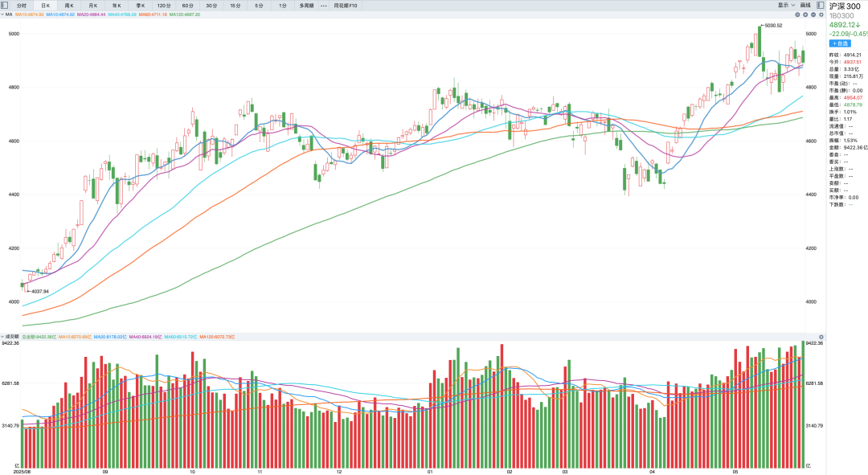
Task: Click volume MA40:6924.18亿 legend
Action: pyautogui.click(x=145, y=337)
